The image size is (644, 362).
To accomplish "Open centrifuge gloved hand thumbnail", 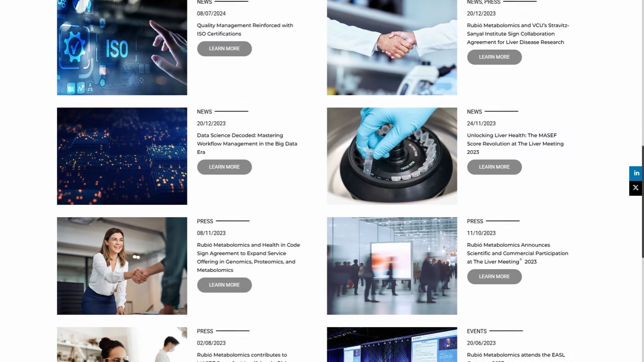I will pos(392,156).
